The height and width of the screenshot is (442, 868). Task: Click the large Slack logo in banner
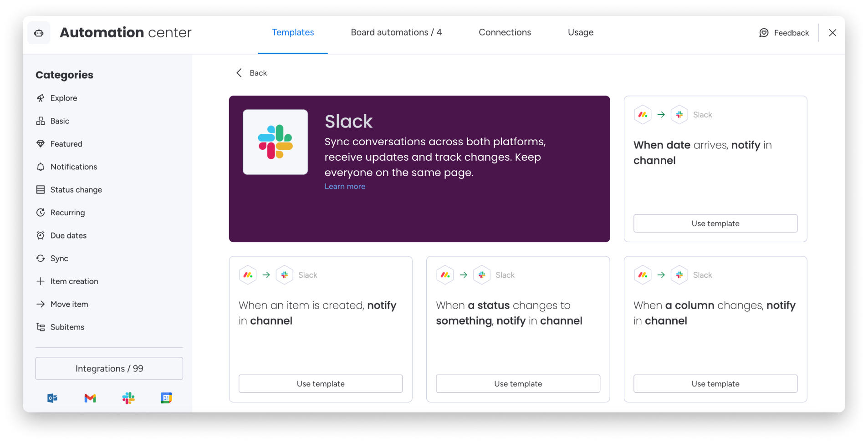pos(276,142)
